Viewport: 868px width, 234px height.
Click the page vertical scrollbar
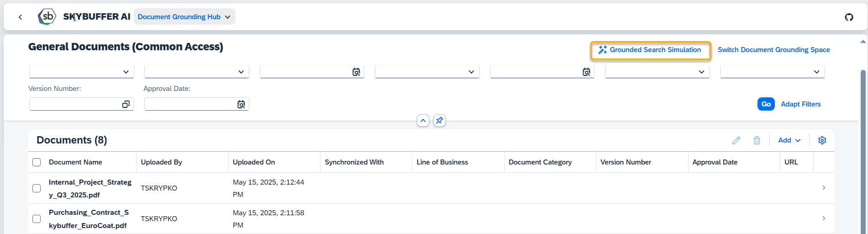(863, 151)
